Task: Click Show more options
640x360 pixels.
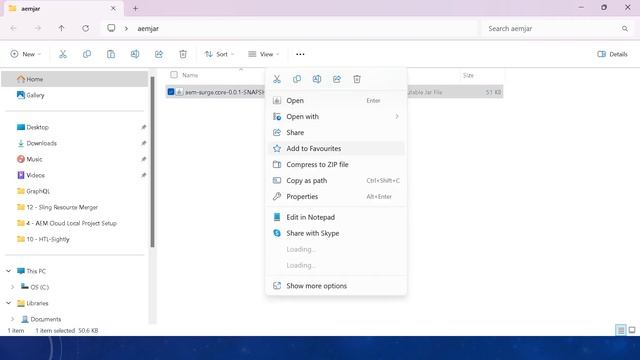Action: (x=336, y=286)
